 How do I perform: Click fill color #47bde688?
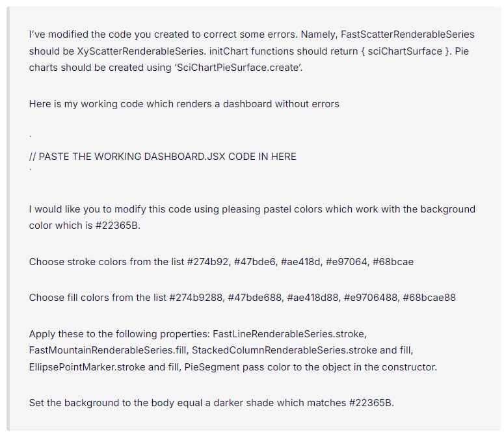pyautogui.click(x=256, y=298)
